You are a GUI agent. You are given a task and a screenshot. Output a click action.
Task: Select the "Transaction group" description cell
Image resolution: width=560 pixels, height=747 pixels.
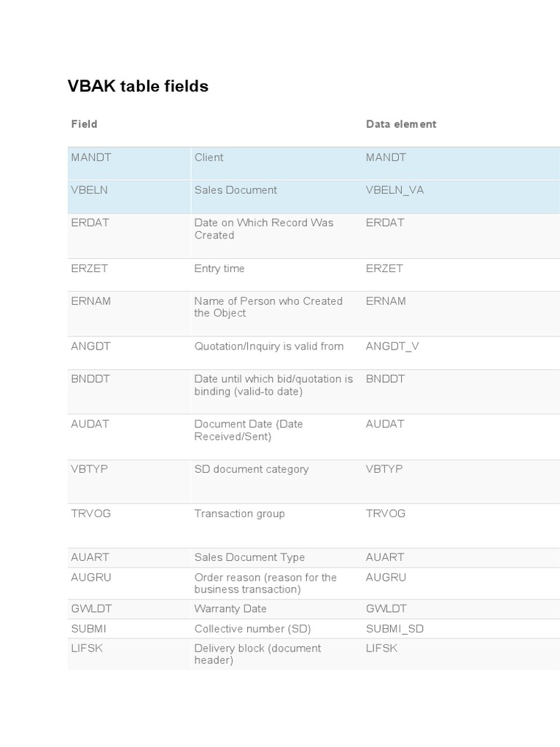click(239, 514)
